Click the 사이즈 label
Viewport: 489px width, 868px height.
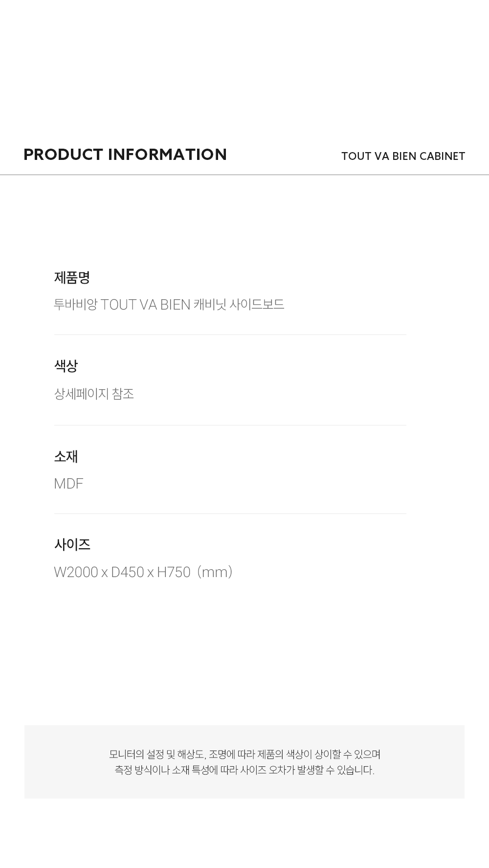[x=72, y=545]
